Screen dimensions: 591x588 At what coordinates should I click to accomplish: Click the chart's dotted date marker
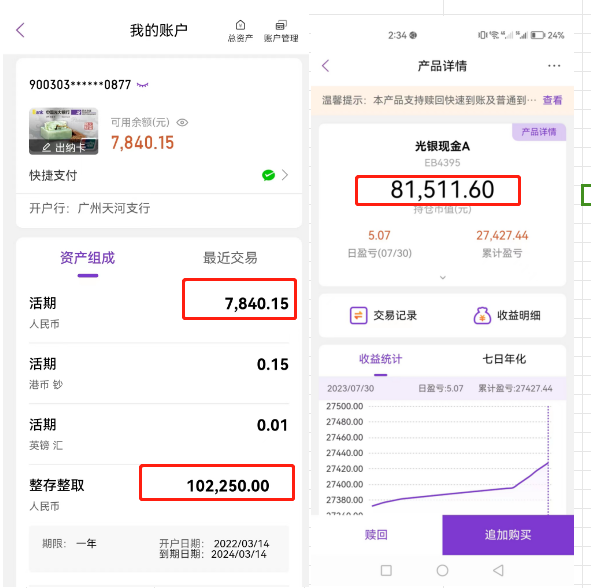548,460
